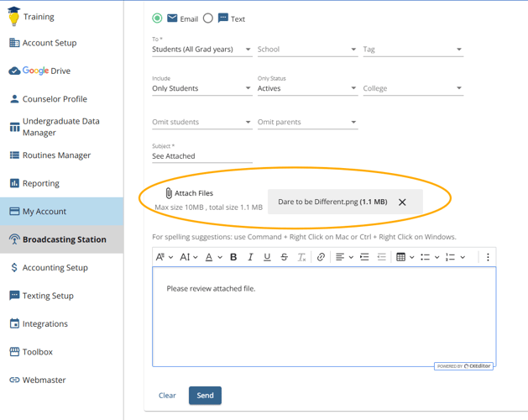Click the underline formatting icon
Image resolution: width=528 pixels, height=420 pixels.
coord(267,257)
